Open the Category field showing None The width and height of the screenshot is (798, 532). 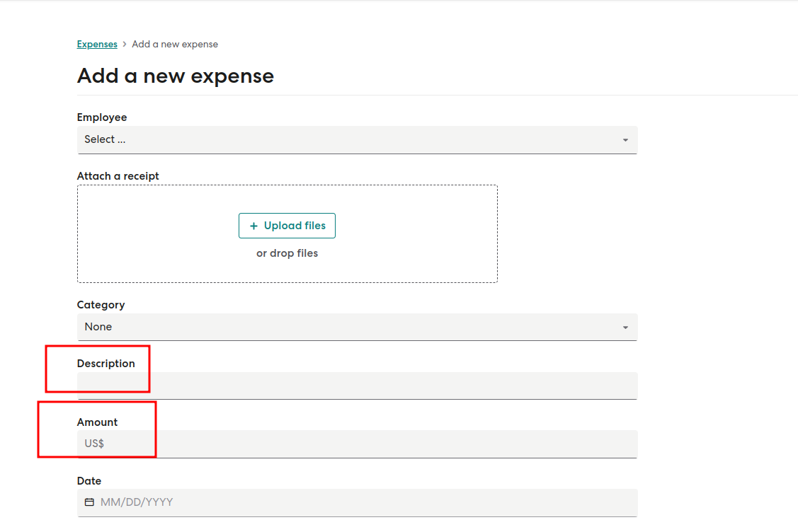point(358,327)
